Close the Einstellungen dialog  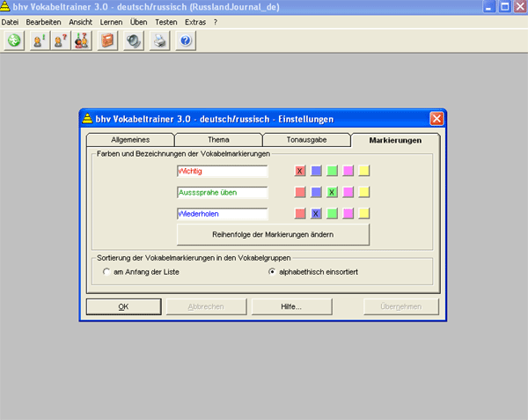[436, 119]
